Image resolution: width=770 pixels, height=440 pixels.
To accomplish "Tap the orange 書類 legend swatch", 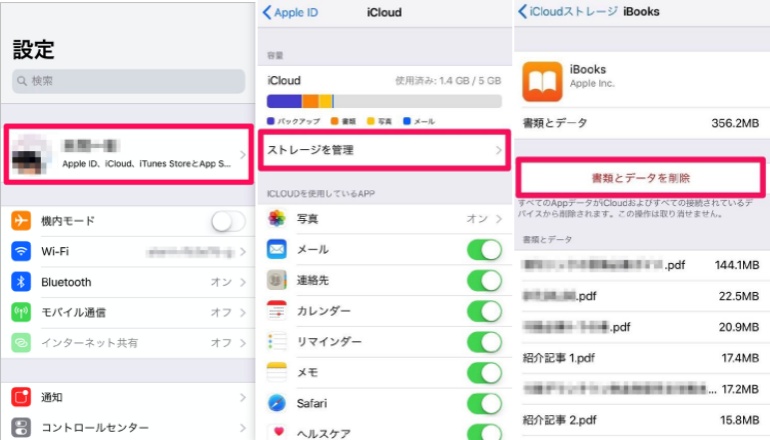I will point(334,121).
